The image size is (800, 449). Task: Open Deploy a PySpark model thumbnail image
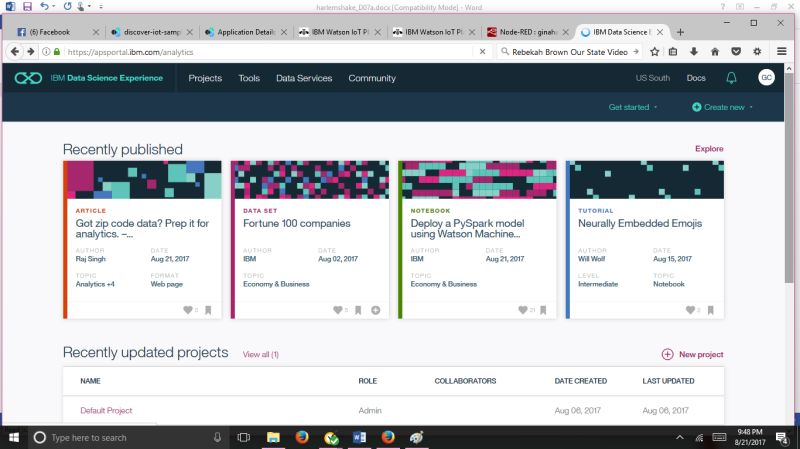[479, 180]
